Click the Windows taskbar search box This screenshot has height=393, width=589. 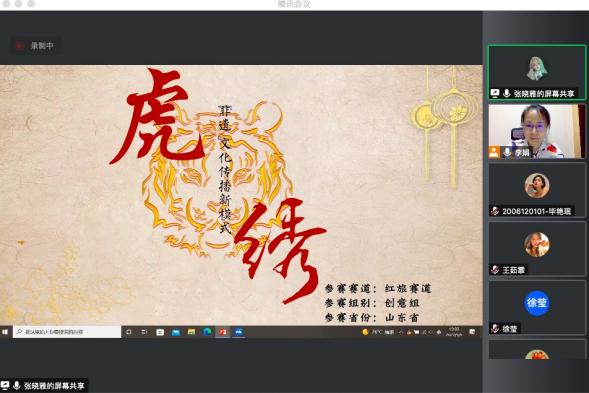click(67, 332)
